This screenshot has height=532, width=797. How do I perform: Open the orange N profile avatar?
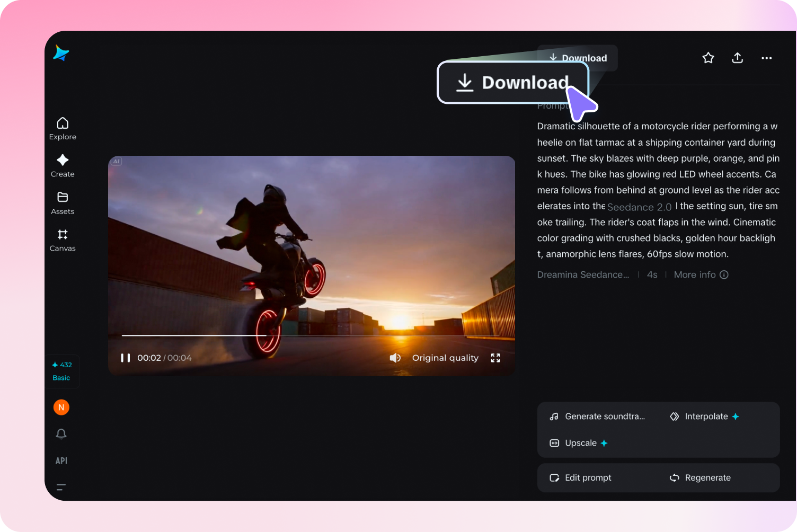click(61, 407)
